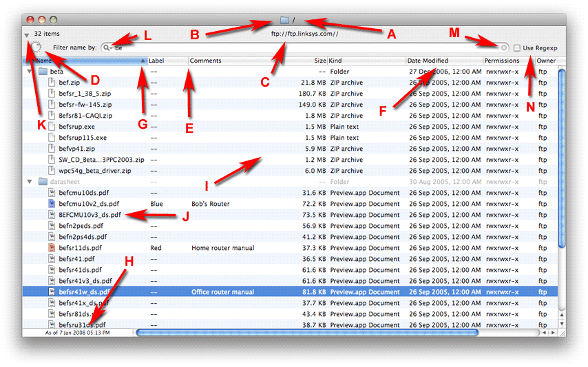Click the datasheet folder icon
The width and height of the screenshot is (588, 367).
click(x=43, y=182)
